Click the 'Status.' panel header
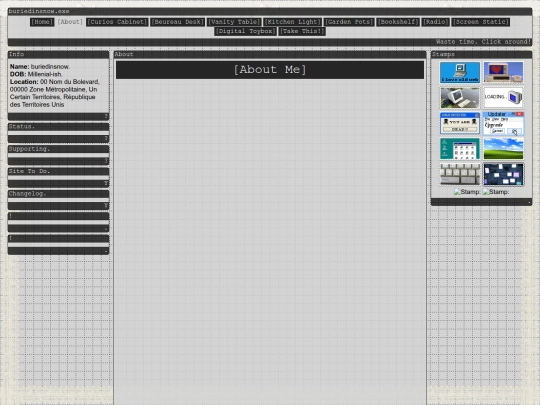The image size is (540, 405). [x=59, y=127]
